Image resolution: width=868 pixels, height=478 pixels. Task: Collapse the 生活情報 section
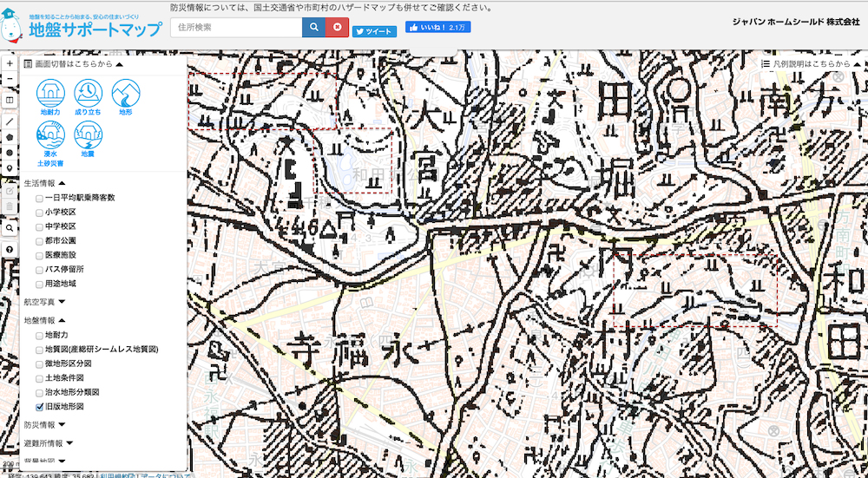(x=62, y=182)
